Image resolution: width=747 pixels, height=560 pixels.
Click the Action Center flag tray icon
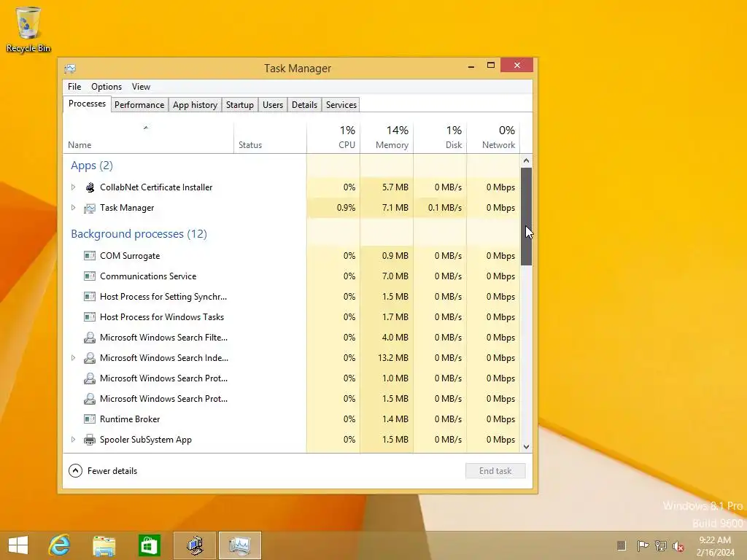click(x=643, y=545)
